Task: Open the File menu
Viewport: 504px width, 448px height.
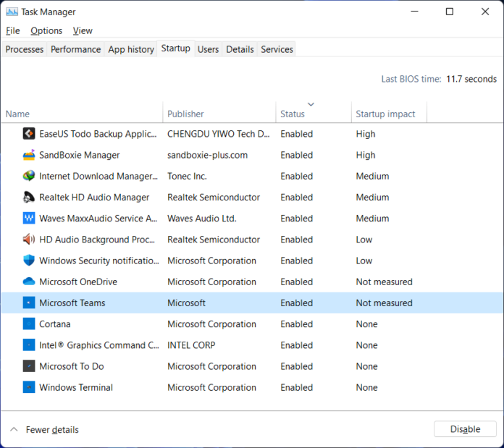Action: coord(13,31)
